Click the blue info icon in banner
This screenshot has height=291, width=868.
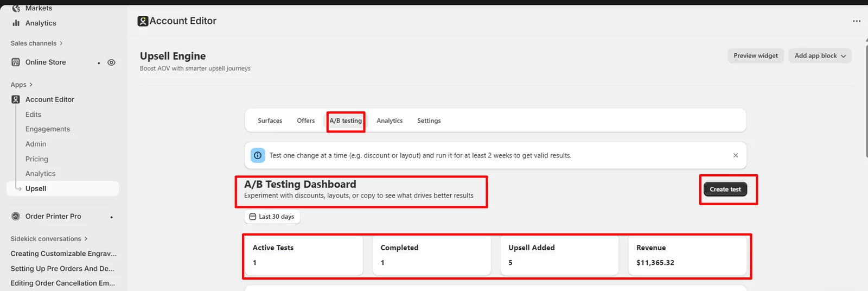pos(258,155)
